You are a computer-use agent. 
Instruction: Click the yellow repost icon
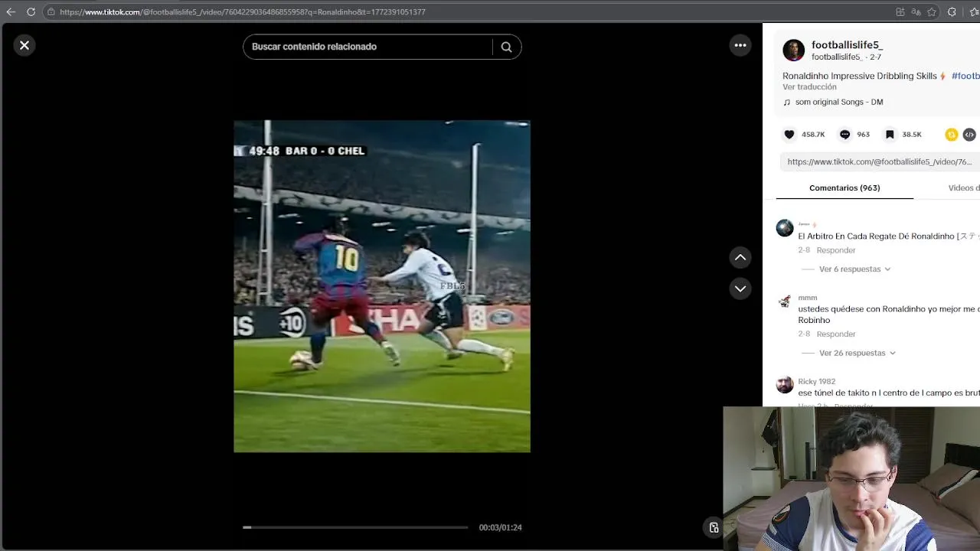pos(952,135)
